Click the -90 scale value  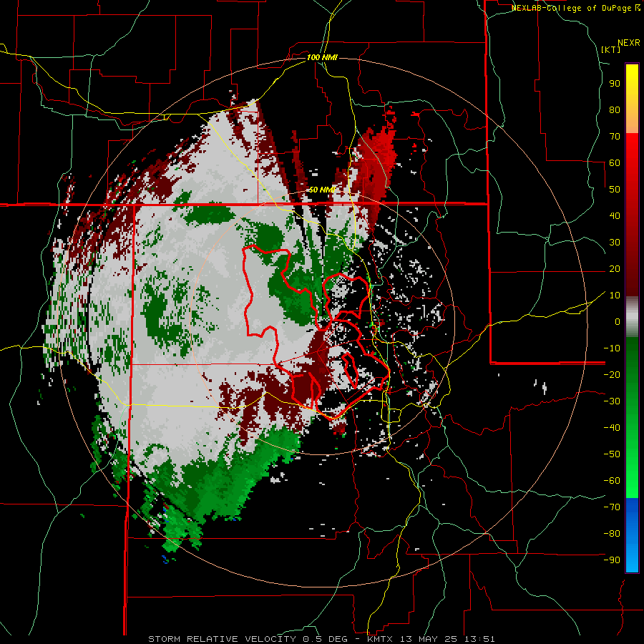click(x=612, y=560)
